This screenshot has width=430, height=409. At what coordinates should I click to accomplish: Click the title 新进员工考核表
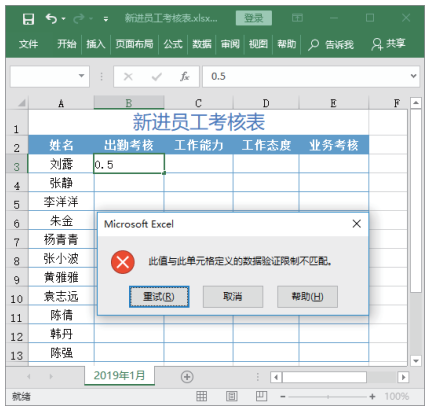199,122
